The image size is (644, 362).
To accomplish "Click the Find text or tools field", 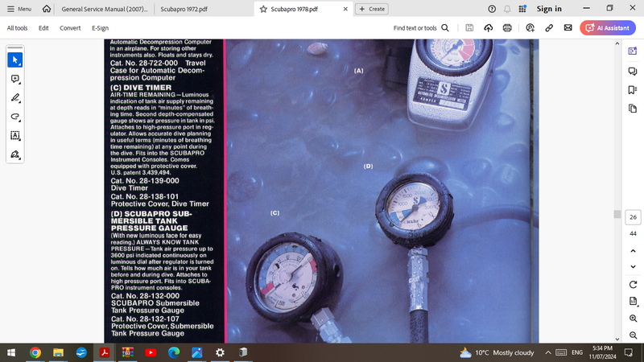I will 420,28.
